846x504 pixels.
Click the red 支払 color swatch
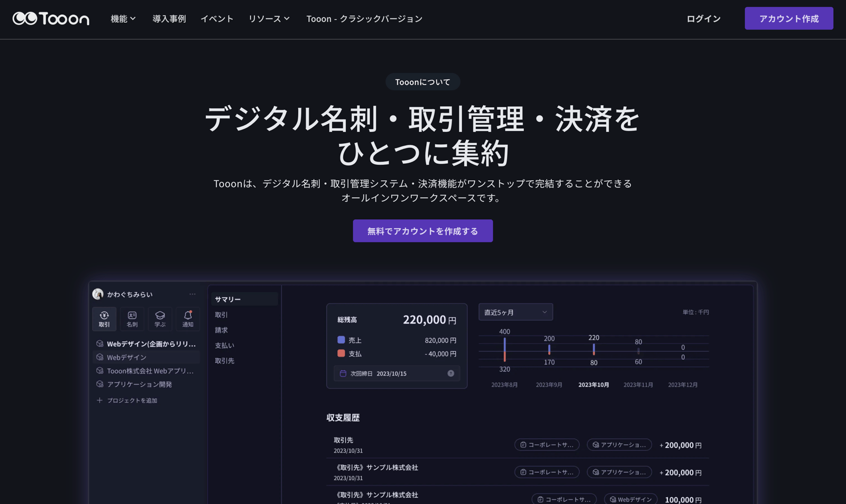coord(341,353)
